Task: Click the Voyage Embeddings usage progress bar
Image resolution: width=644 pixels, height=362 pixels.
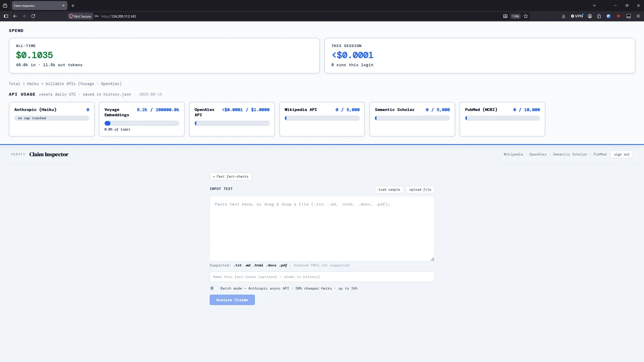Action: 142,123
